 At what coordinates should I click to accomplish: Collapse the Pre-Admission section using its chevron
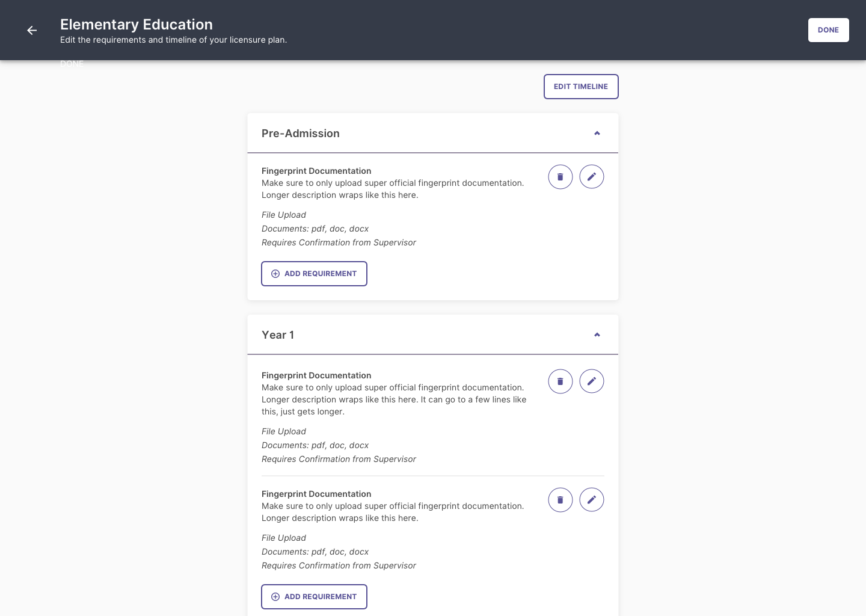[597, 134]
